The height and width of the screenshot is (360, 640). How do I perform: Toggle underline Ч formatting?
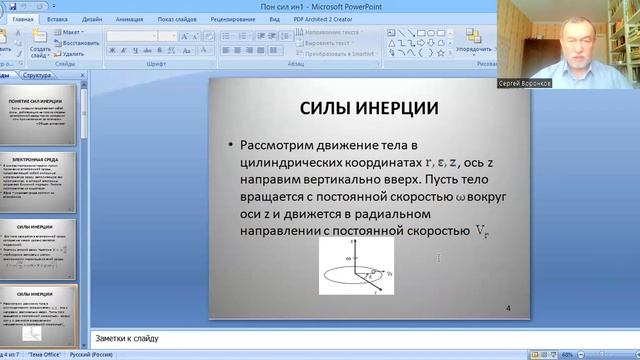[135, 50]
